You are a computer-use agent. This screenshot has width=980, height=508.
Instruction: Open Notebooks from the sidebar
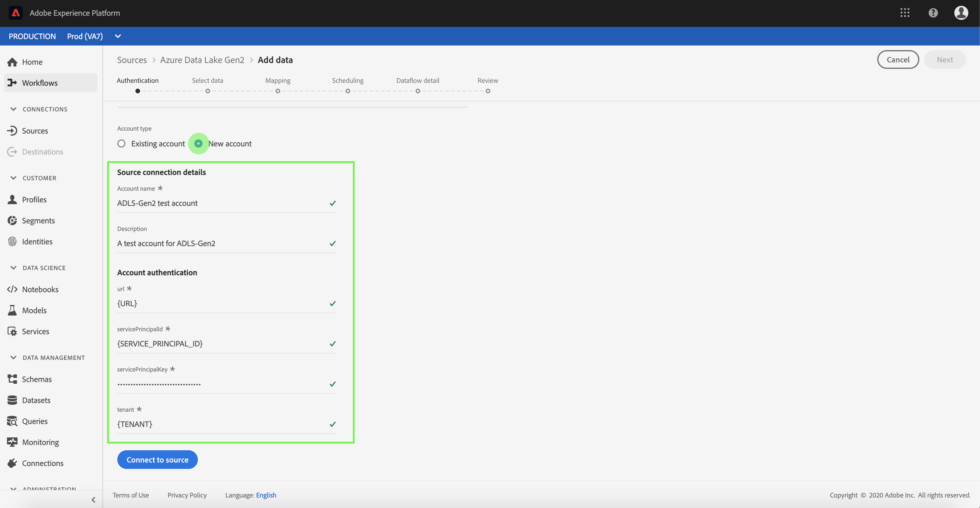(40, 289)
